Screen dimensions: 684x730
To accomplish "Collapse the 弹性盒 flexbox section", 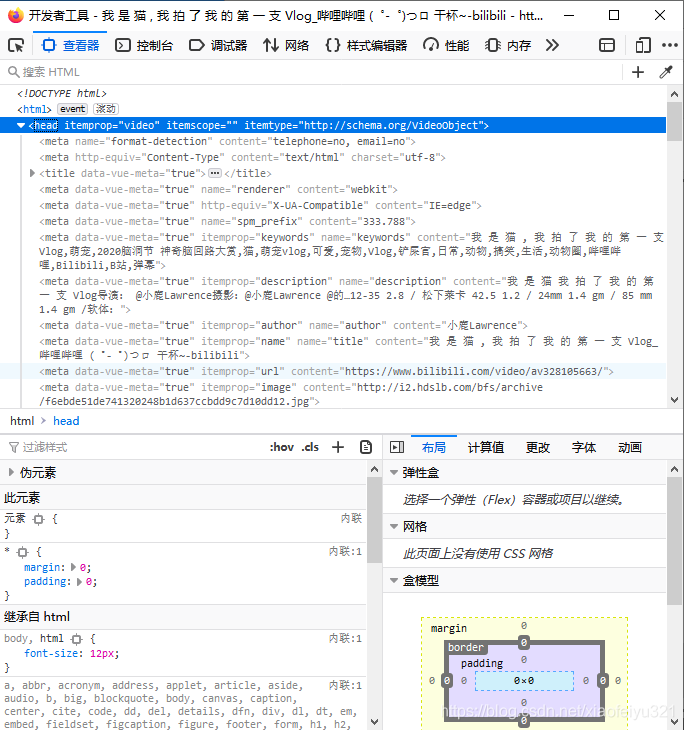I will pos(394,473).
